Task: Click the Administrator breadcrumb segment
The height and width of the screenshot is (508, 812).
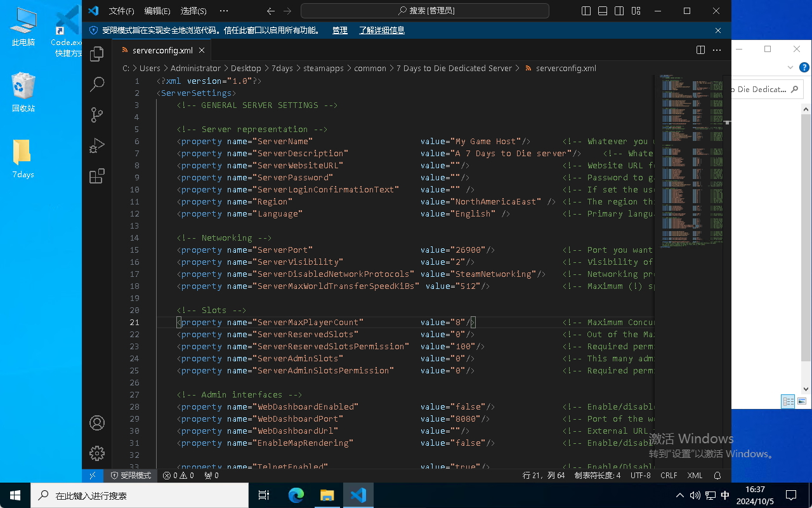Action: tap(196, 68)
